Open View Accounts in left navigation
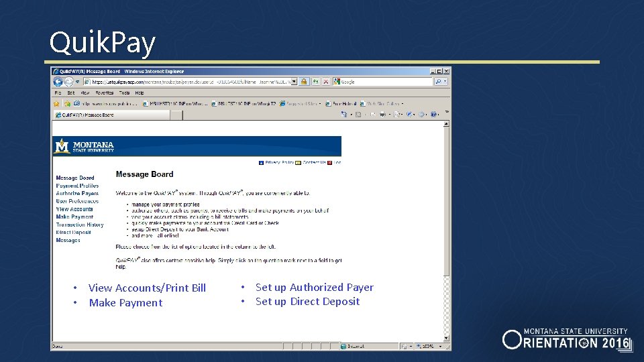Image resolution: width=644 pixels, height=362 pixels. pos(74,209)
